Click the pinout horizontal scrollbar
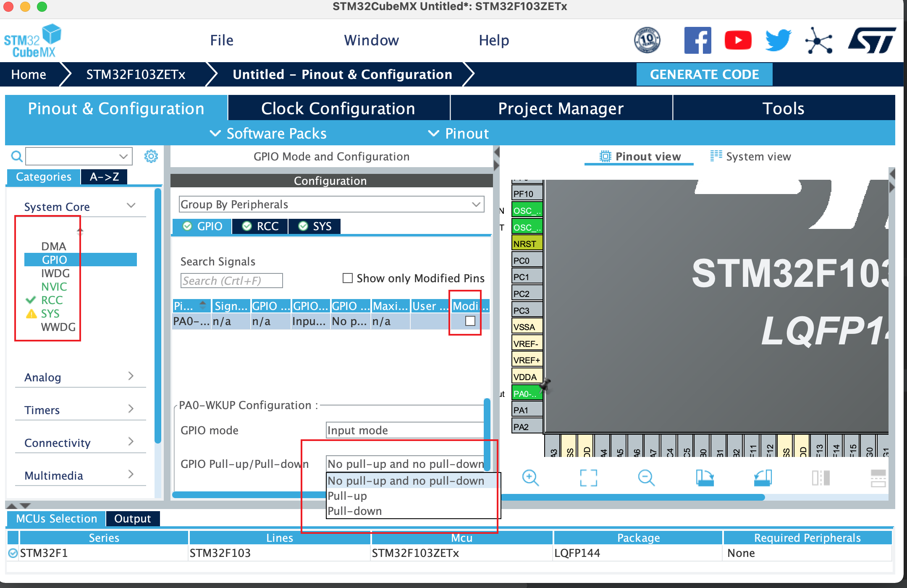907x588 pixels. [630, 497]
